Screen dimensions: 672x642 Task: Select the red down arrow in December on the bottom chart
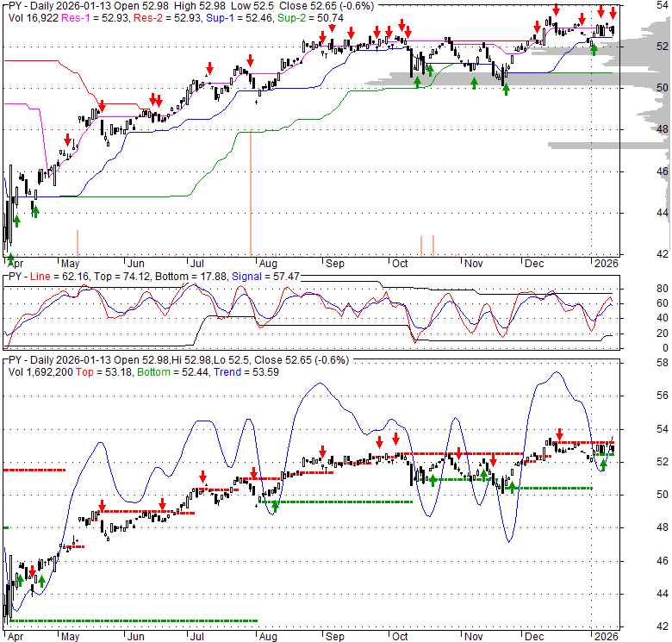(x=560, y=435)
